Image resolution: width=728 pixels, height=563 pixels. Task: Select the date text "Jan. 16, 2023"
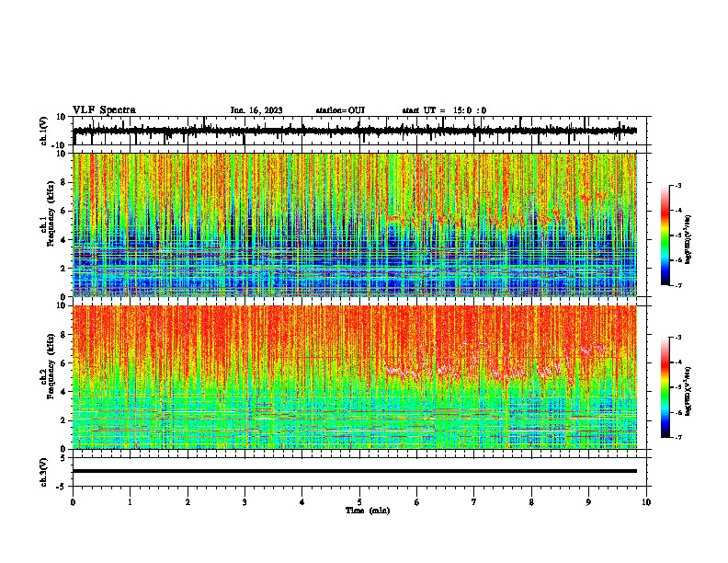[x=256, y=110]
